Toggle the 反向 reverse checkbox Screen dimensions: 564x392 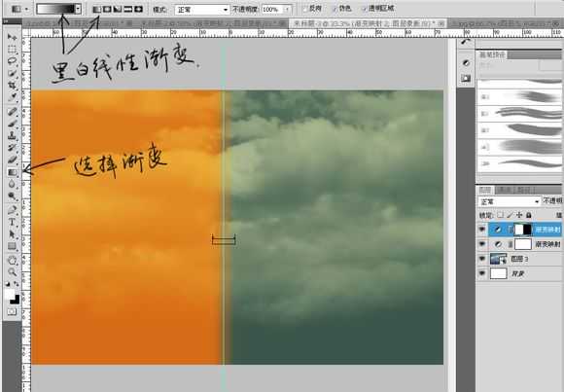[x=305, y=9]
